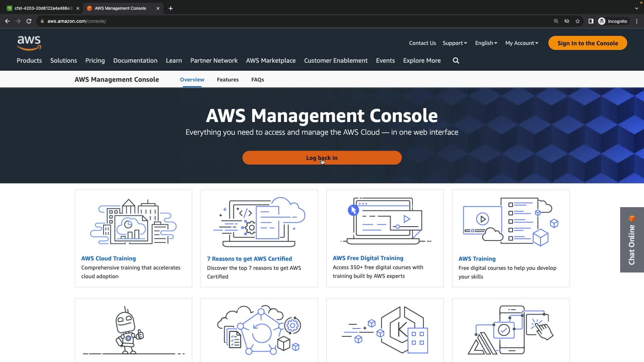Click Sign In to the Console button
Screen dimensions: 644x362
click(x=587, y=43)
